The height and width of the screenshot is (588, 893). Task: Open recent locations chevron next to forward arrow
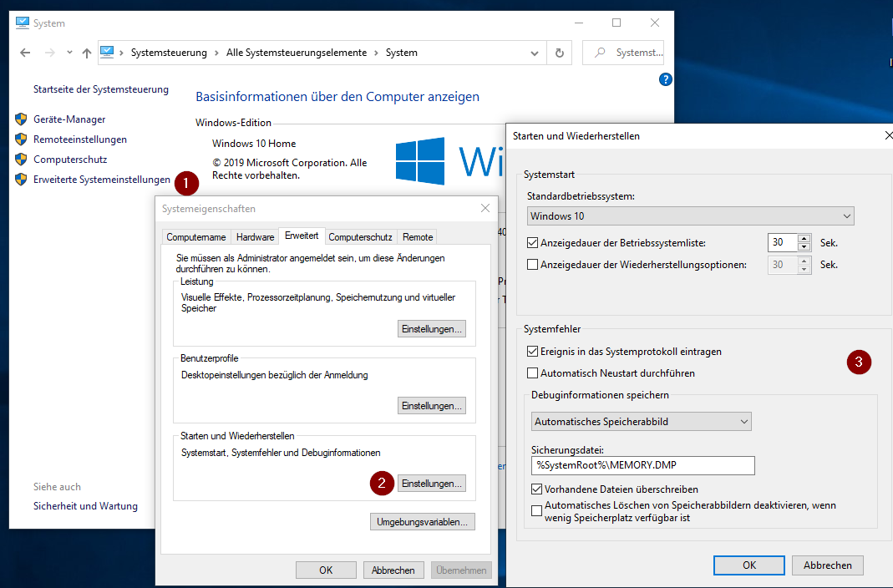[69, 53]
